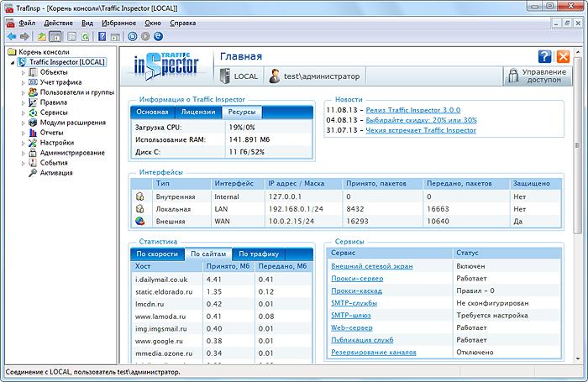
Task: Switch to the Основная tab
Action: [152, 112]
